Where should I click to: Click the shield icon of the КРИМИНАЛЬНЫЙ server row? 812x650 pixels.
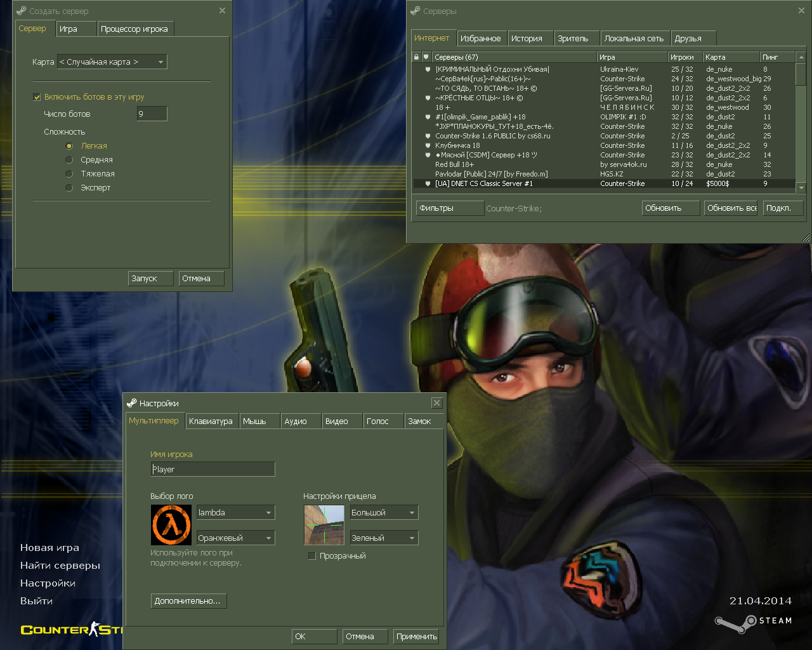[x=428, y=69]
